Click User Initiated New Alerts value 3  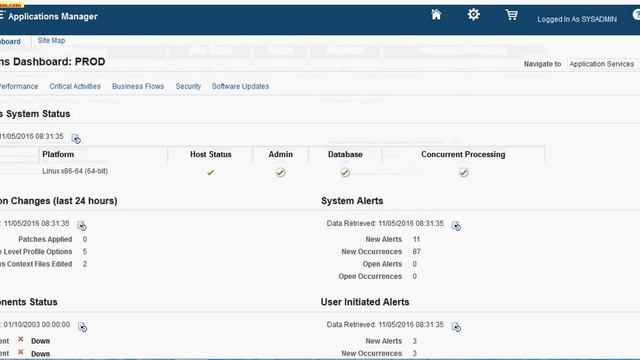(x=414, y=341)
